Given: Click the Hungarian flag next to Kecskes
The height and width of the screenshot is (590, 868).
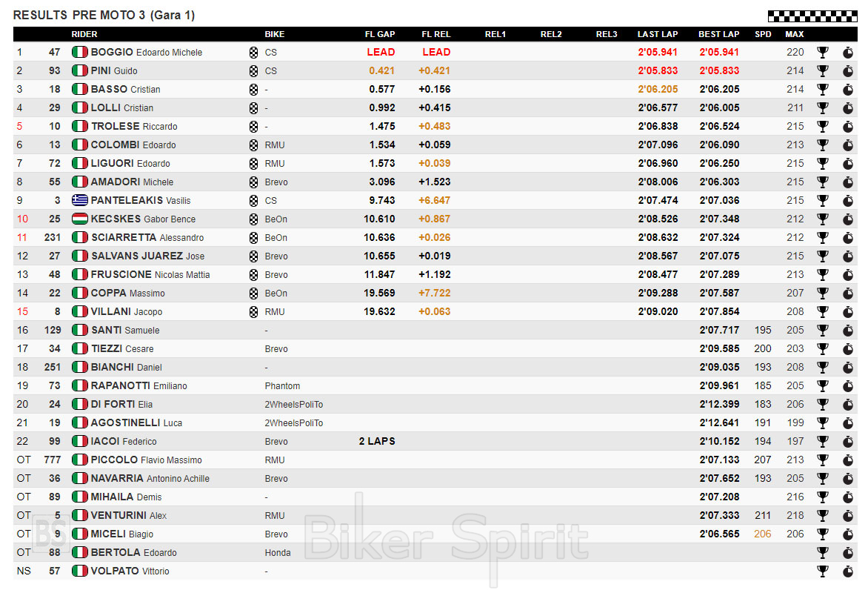Looking at the screenshot, I should [79, 219].
